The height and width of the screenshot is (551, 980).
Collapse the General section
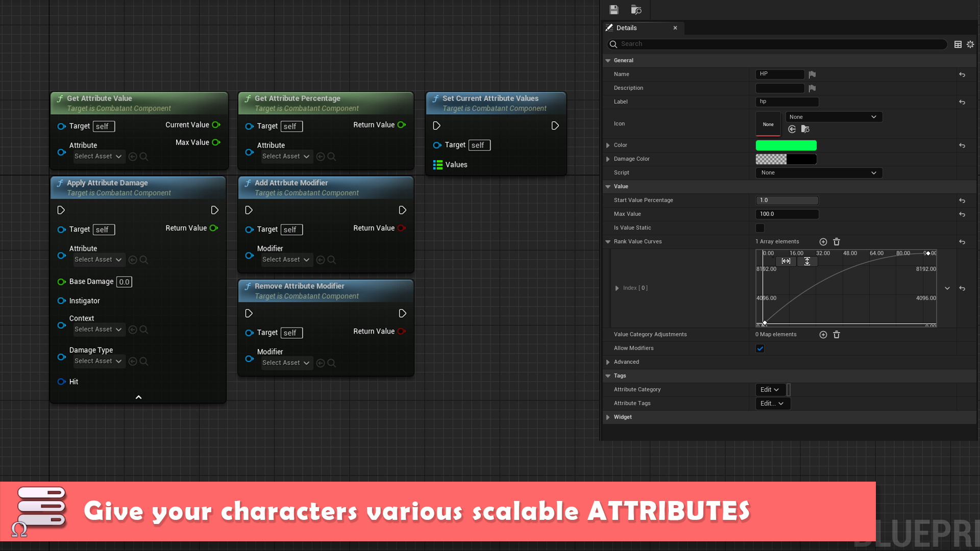[608, 61]
